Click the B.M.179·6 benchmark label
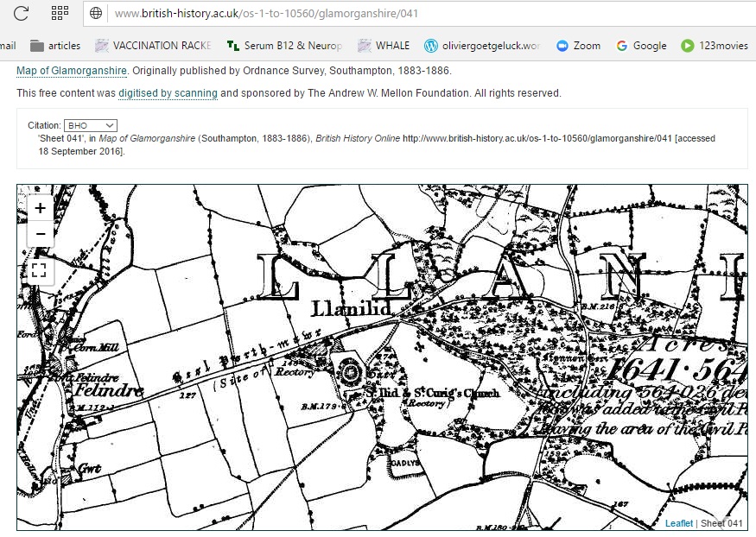This screenshot has height=537, width=756. [323, 407]
